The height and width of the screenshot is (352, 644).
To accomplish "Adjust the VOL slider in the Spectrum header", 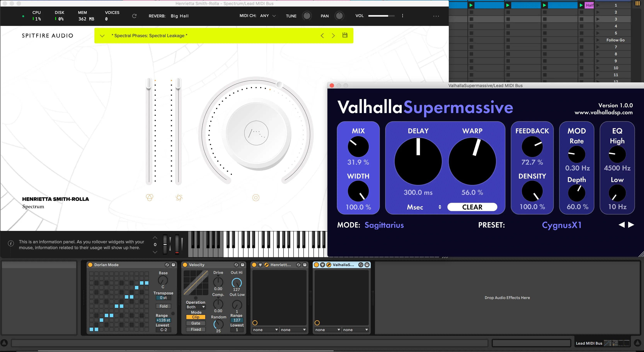I will 382,15.
